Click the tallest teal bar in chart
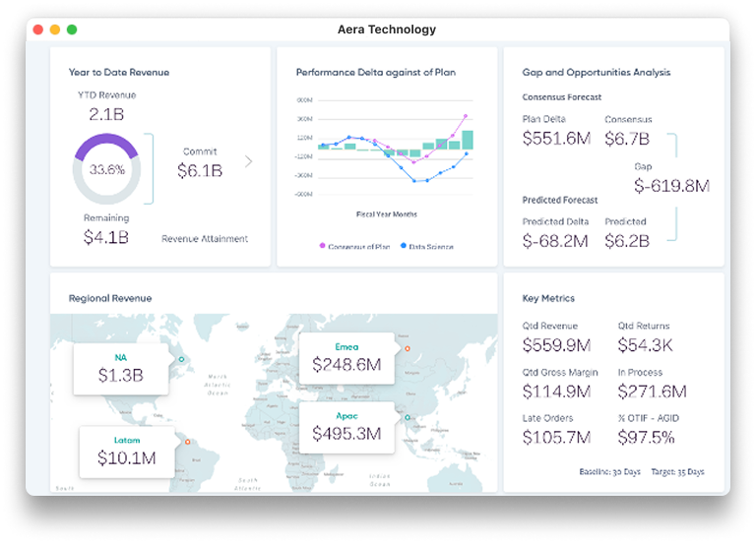This screenshot has height=543, width=756. click(x=468, y=140)
